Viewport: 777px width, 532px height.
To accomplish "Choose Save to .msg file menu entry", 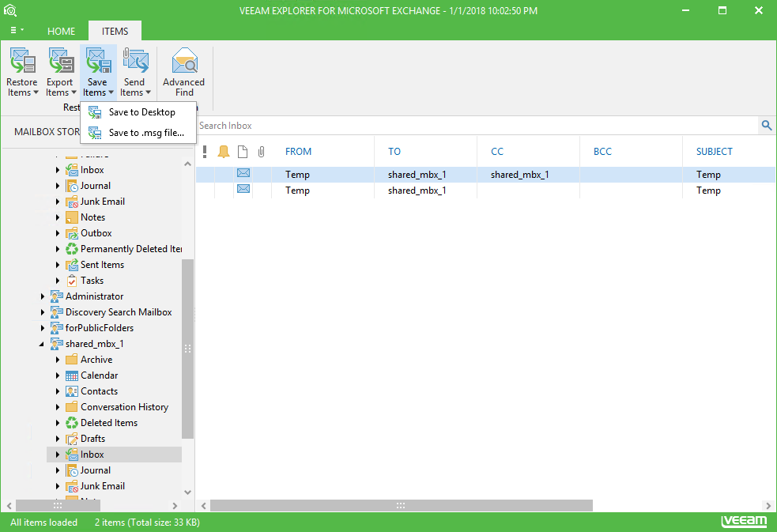I will (x=138, y=133).
